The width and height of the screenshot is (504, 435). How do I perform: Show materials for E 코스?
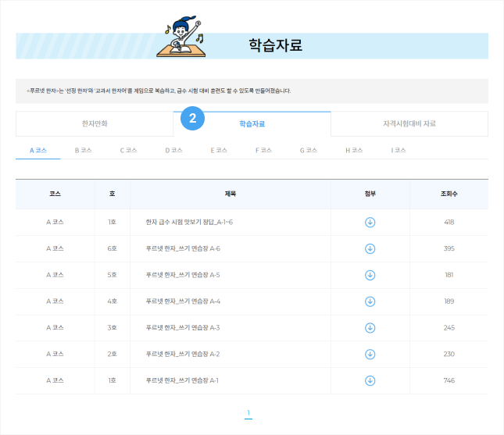pyautogui.click(x=218, y=150)
